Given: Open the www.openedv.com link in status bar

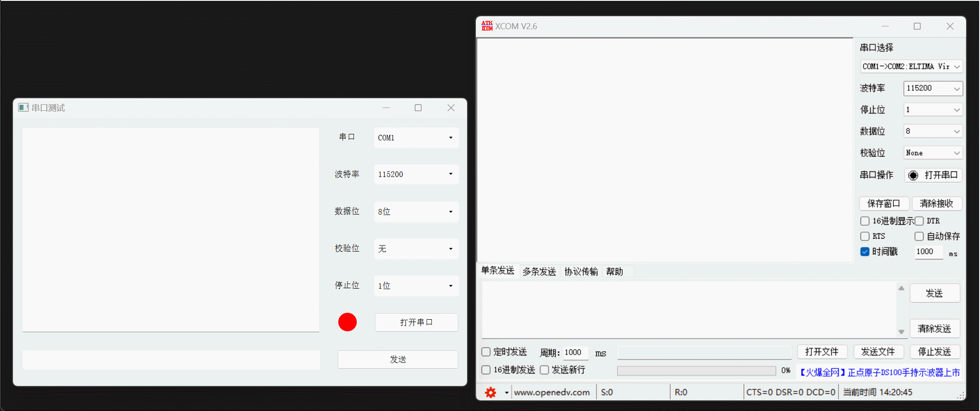Looking at the screenshot, I should coord(552,392).
